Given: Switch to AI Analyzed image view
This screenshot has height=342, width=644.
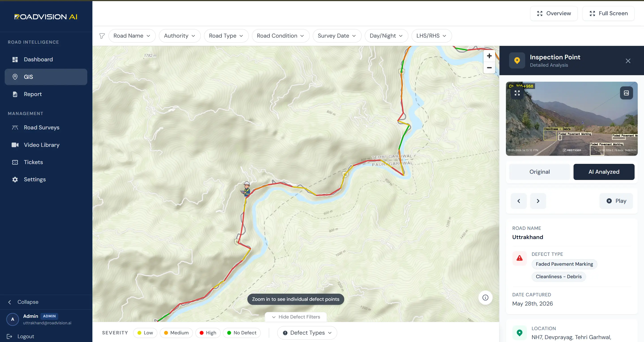Looking at the screenshot, I should [604, 172].
